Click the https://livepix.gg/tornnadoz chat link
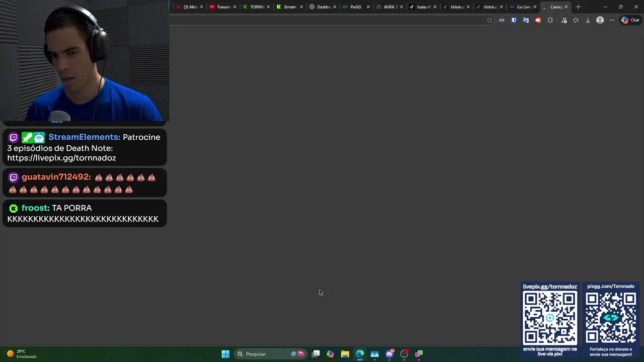644x362 pixels. click(61, 158)
